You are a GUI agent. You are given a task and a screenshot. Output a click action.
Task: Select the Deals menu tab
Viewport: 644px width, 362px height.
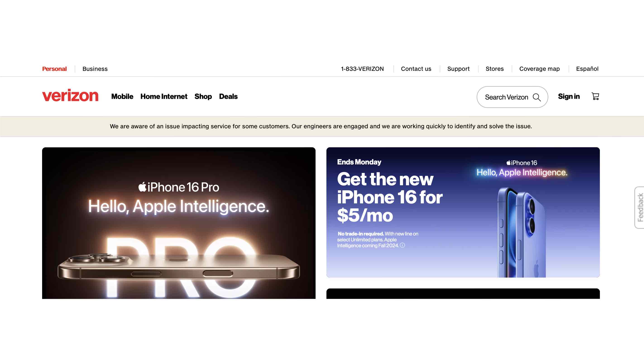coord(228,96)
